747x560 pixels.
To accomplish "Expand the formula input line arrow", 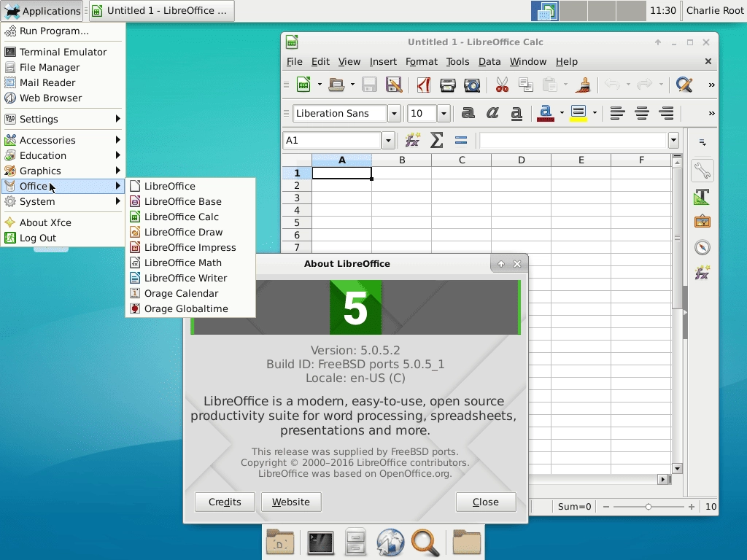I will [673, 141].
